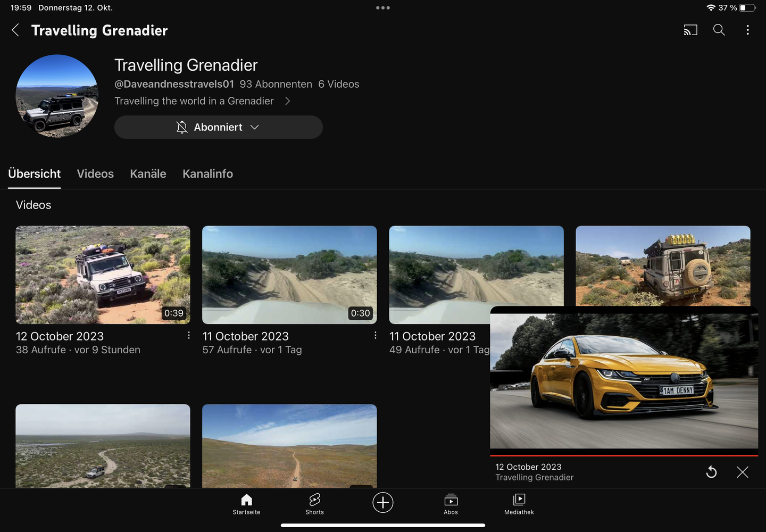Screen dimensions: 766x532
Task: Tap the 19:59 clock in status bar
Action: point(21,8)
